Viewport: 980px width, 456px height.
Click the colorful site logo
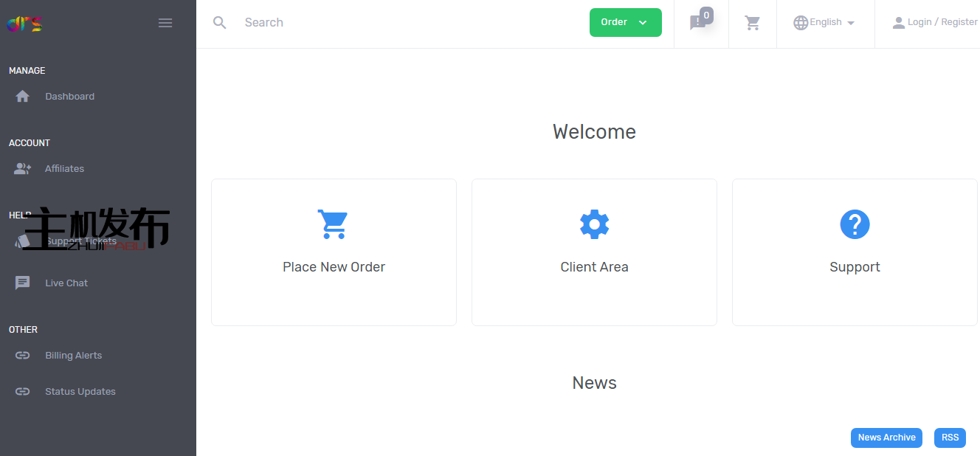[x=25, y=24]
